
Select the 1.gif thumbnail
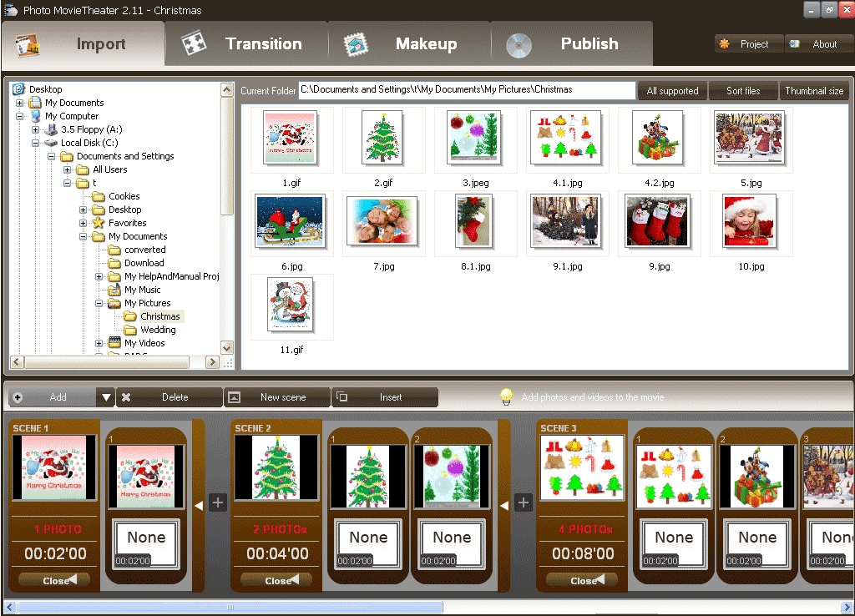point(291,140)
